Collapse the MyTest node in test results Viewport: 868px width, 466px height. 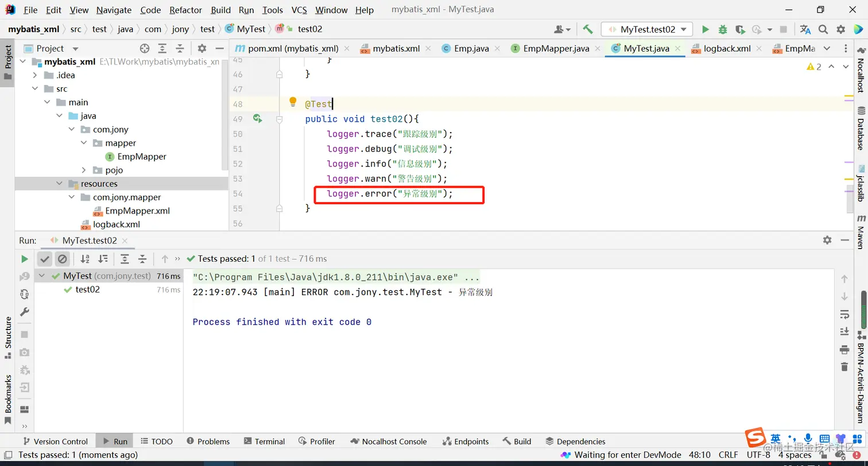(x=42, y=276)
